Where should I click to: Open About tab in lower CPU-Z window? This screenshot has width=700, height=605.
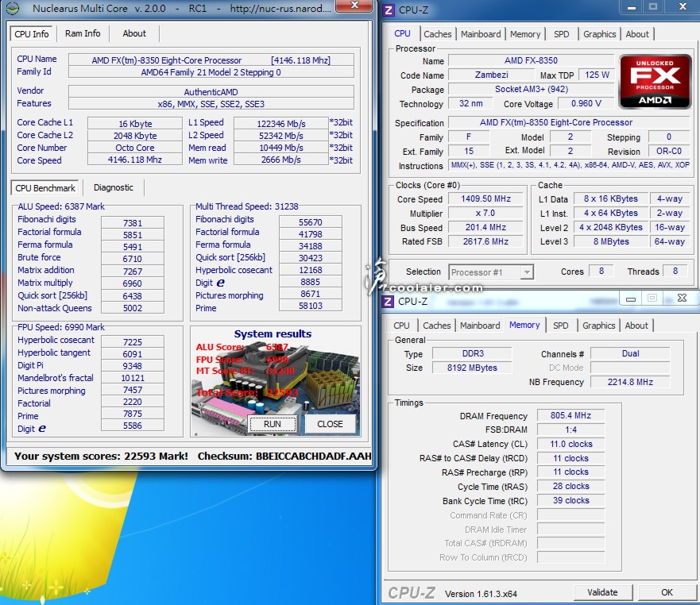(x=636, y=326)
